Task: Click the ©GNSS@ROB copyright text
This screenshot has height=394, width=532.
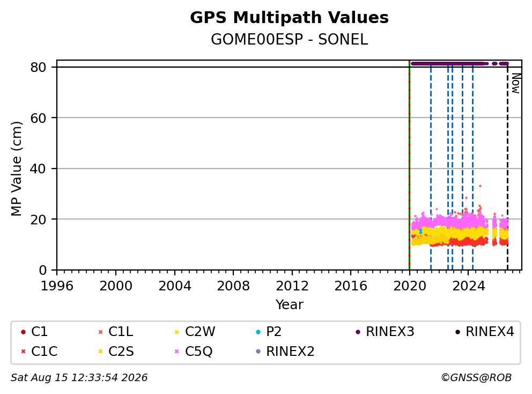Action: (x=476, y=378)
